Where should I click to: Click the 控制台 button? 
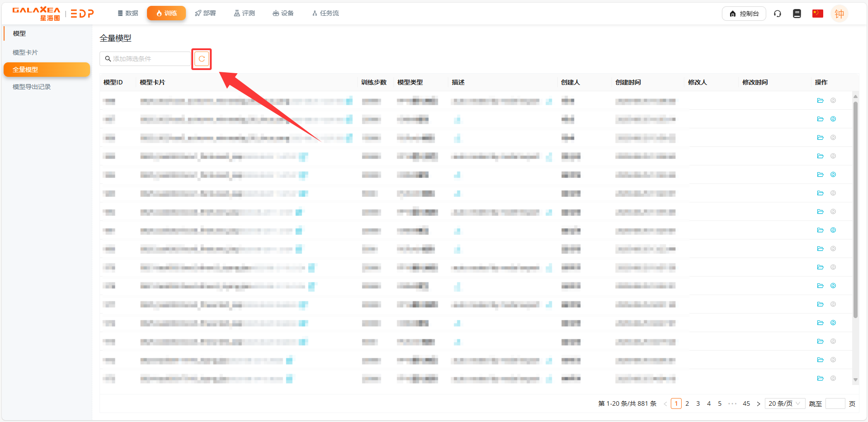click(744, 14)
